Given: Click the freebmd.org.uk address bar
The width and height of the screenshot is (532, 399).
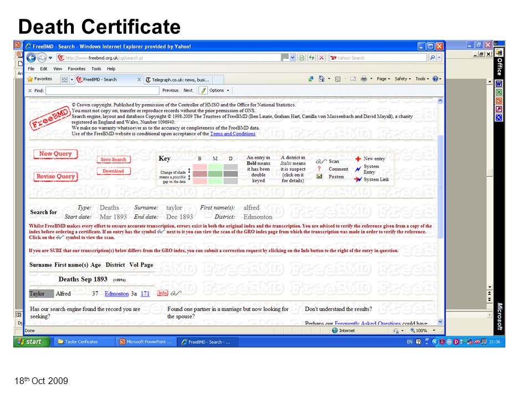Looking at the screenshot, I should (170, 58).
